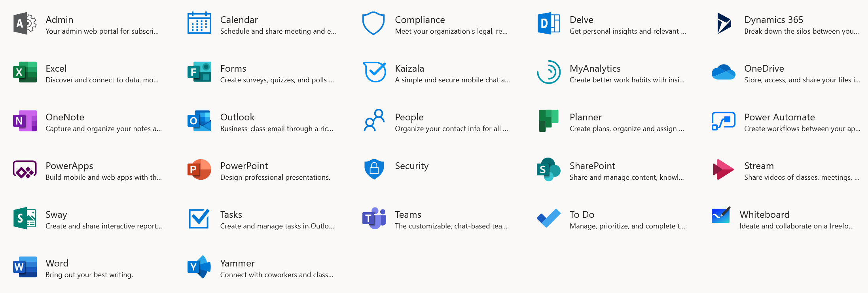The height and width of the screenshot is (293, 868).
Task: Open the Sway title link
Action: click(56, 215)
